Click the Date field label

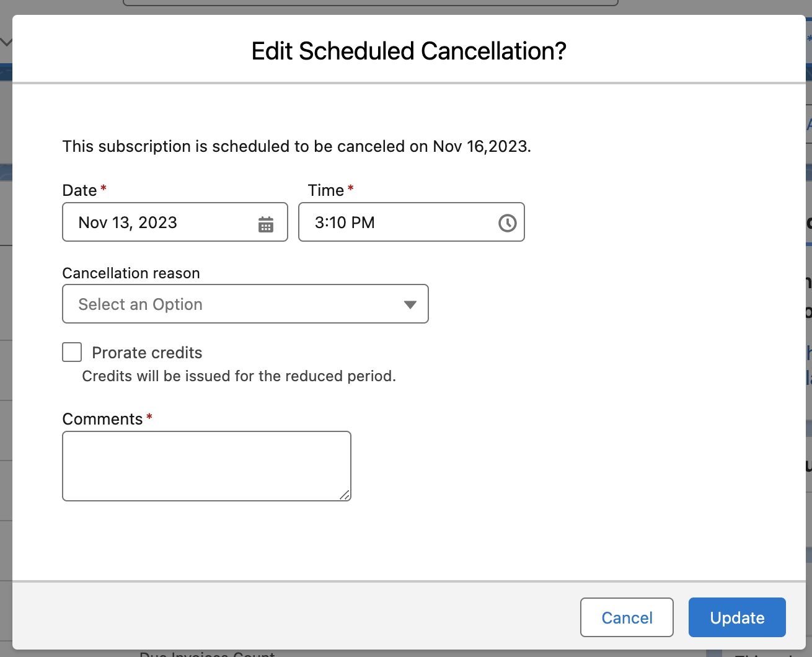79,190
